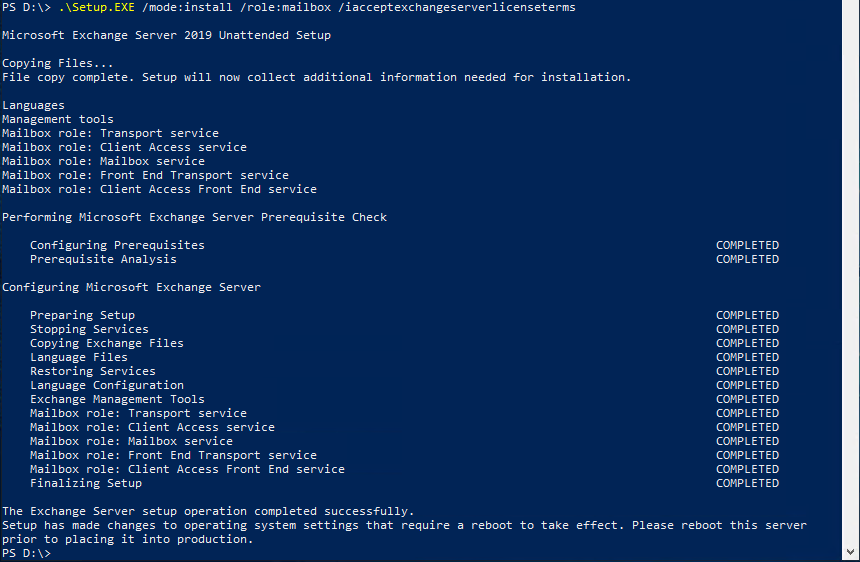
Task: Click COMPLETED status beside Finalizing Setup
Action: [x=747, y=483]
